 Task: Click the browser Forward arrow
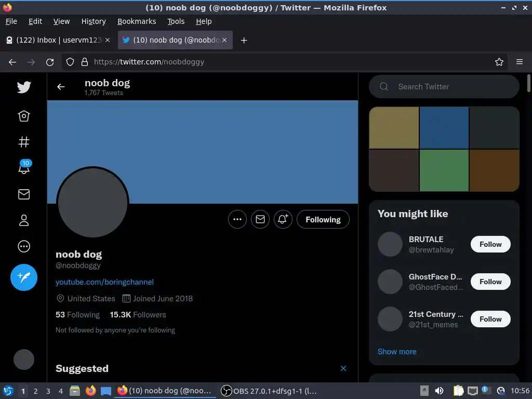(31, 62)
